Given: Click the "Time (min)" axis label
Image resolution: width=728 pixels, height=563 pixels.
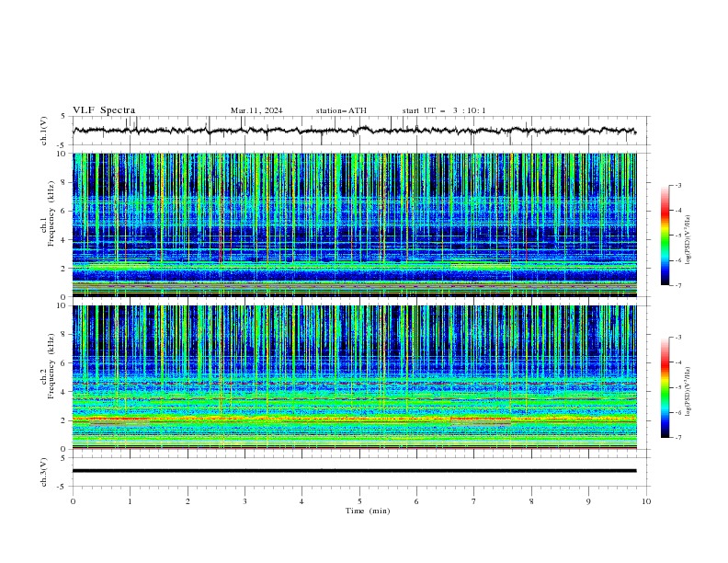Looking at the screenshot, I should [x=368, y=511].
